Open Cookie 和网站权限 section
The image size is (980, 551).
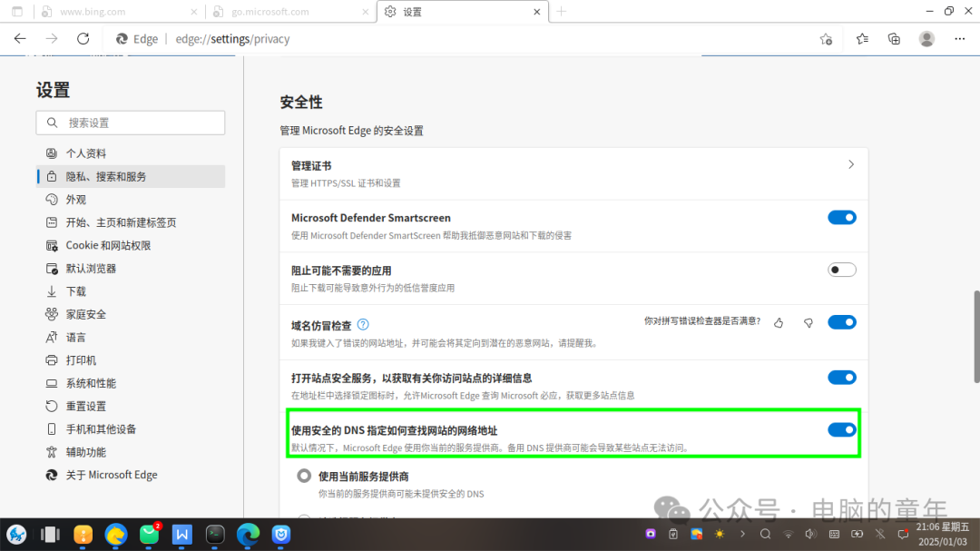click(131, 245)
